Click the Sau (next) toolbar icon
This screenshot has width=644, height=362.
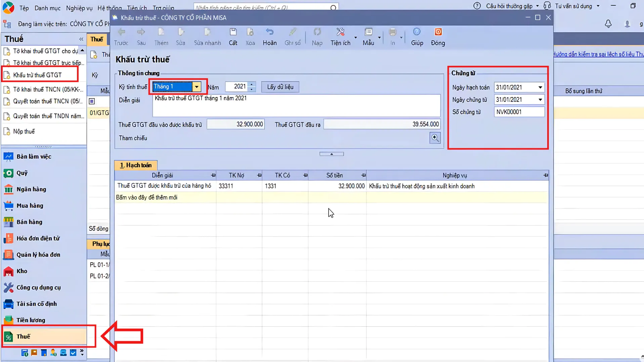click(x=141, y=32)
